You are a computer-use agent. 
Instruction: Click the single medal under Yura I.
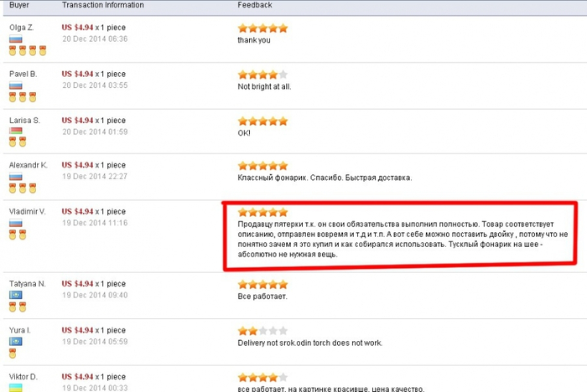tap(13, 353)
